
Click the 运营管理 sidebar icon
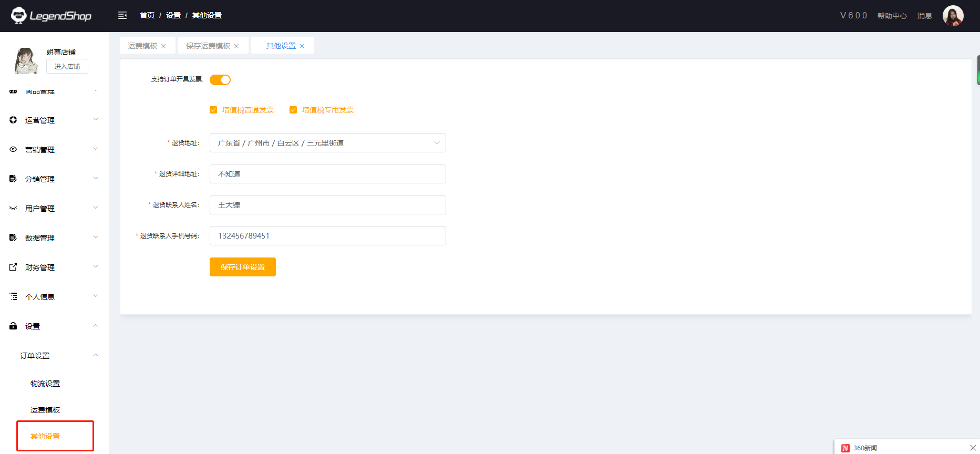[13, 120]
